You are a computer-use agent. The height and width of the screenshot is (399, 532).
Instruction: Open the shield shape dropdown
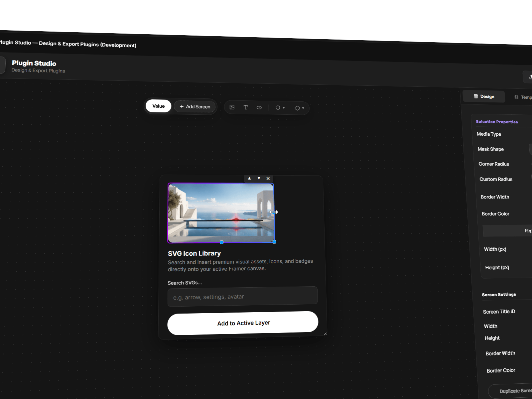point(280,108)
